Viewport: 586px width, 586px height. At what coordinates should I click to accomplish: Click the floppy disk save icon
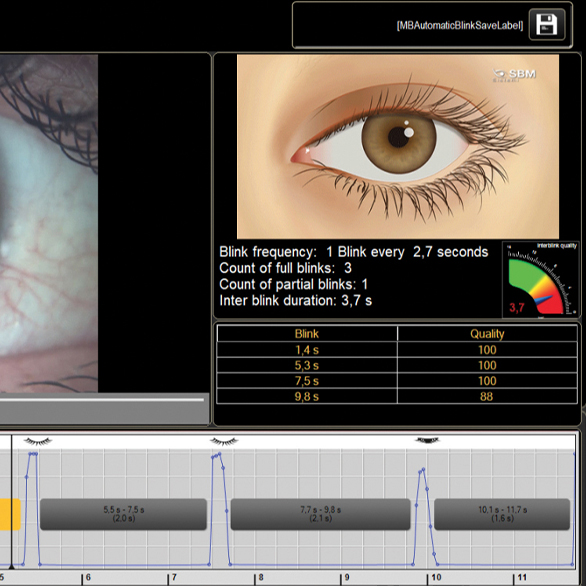click(547, 24)
